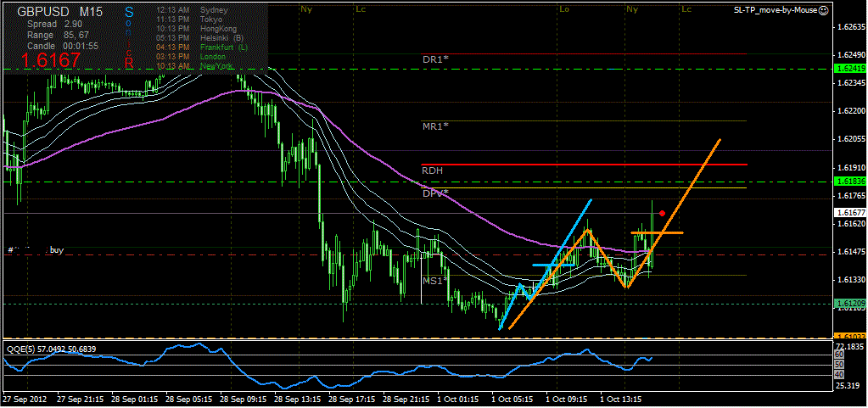Click the MR1* level label
868x408 pixels.
click(x=435, y=126)
